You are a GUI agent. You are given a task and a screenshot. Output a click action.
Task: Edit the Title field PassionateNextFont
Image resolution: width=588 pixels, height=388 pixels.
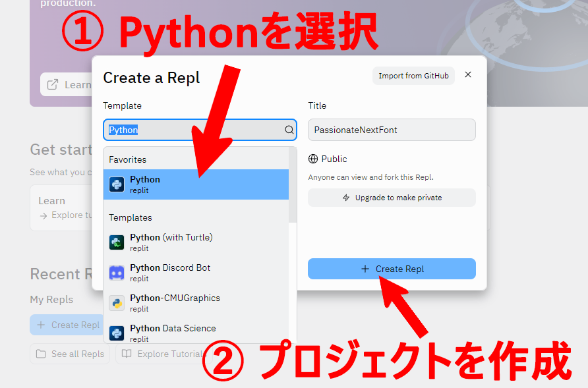click(392, 130)
